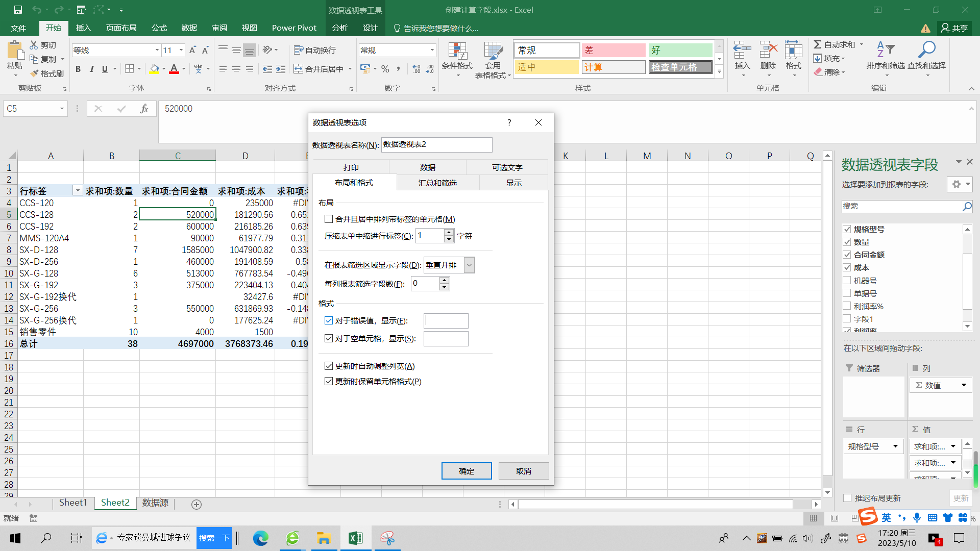Click the Insert Function fx icon
This screenshot has height=551, width=980.
click(x=144, y=109)
